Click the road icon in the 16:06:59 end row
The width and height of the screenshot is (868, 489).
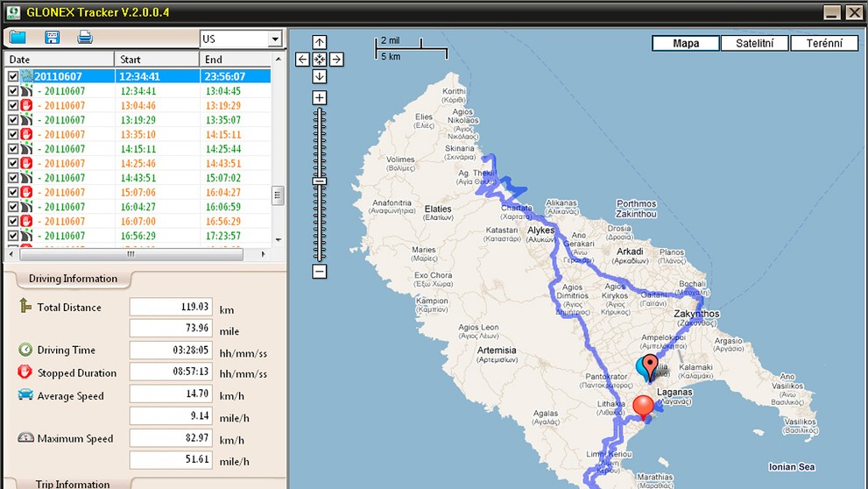pos(26,206)
